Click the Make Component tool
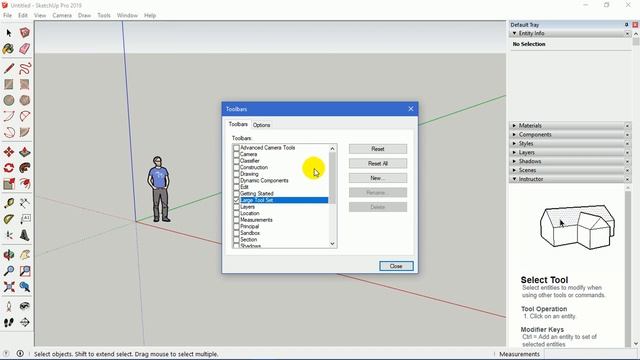This screenshot has height=360, width=640. (24, 33)
